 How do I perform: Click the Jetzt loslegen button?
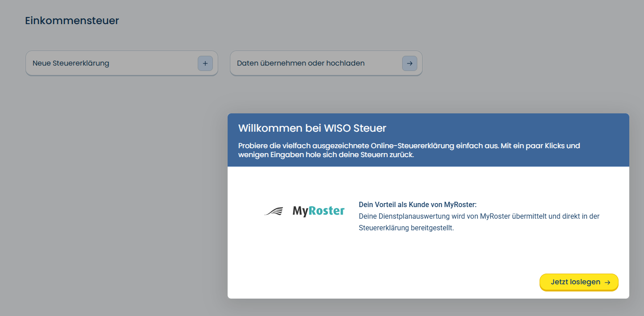pyautogui.click(x=579, y=282)
